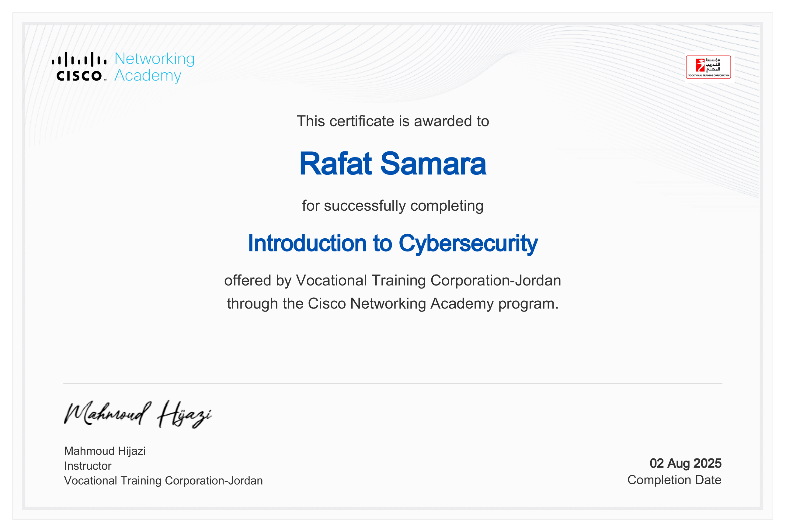Click the 02 Aug 2025 date
Viewport: 786px width, 532px height.
pyautogui.click(x=685, y=463)
